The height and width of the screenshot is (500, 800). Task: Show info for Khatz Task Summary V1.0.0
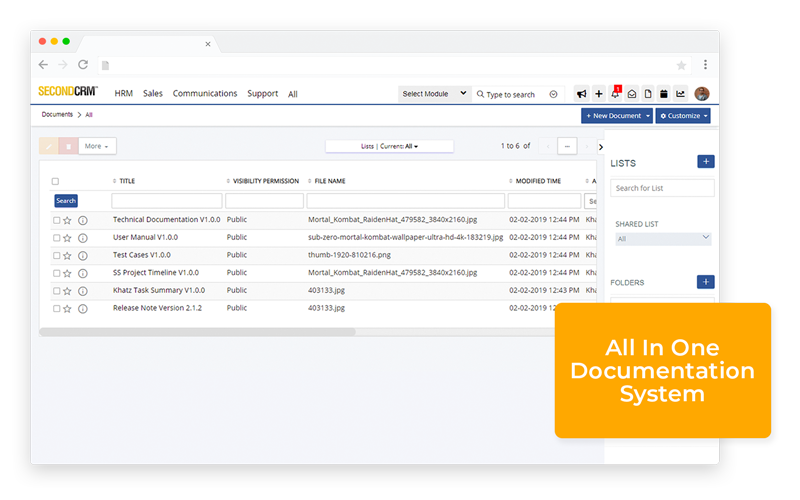[83, 291]
